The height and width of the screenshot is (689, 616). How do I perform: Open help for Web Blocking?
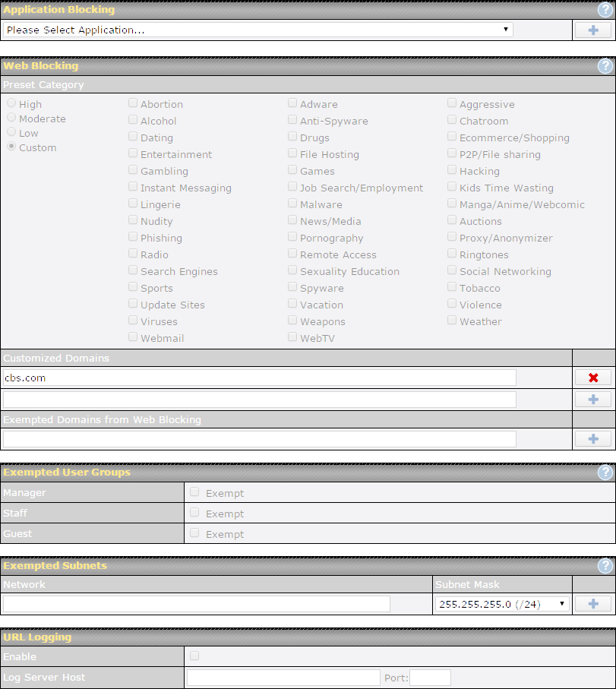pyautogui.click(x=605, y=66)
